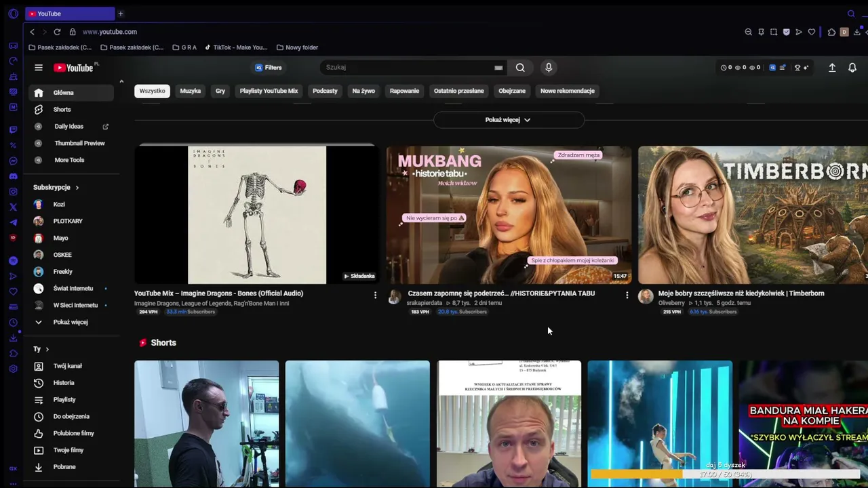Open browser extensions puzzle icon in toolbar
Screen dimensions: 868x488
coord(831,32)
